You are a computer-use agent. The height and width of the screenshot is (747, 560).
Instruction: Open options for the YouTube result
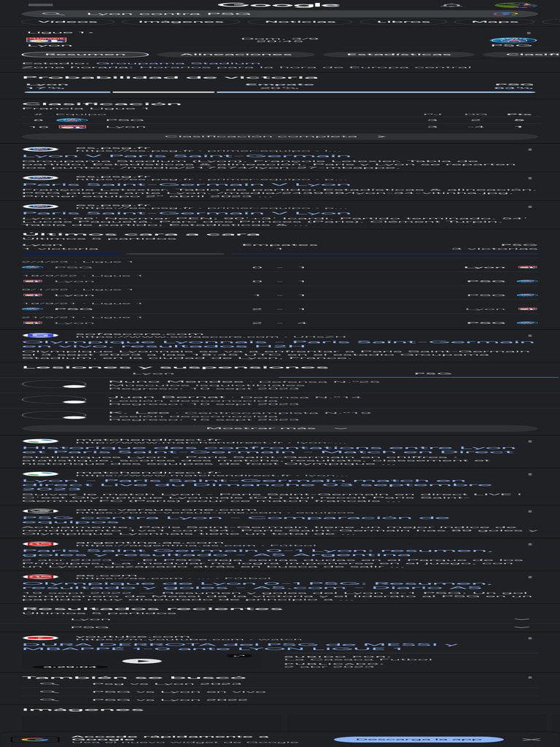[530, 638]
